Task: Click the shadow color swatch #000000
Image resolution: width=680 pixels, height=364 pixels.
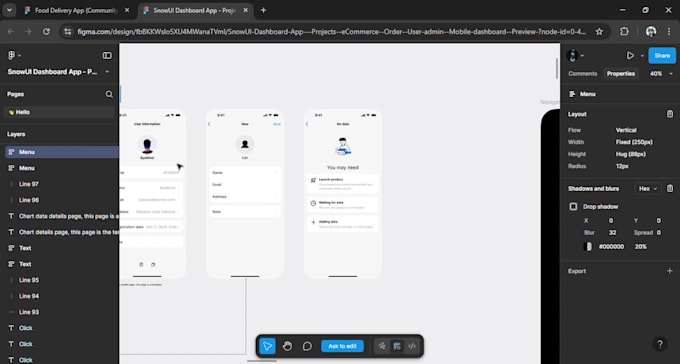Action: (x=588, y=246)
